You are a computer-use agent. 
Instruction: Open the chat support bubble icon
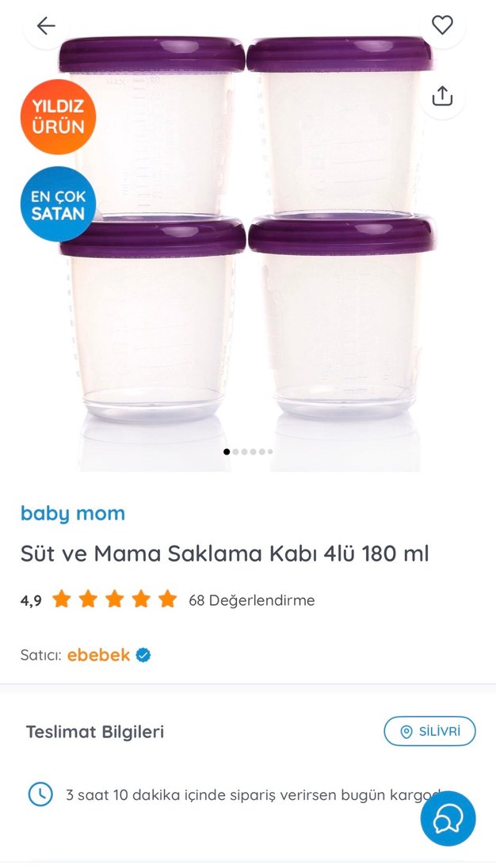tap(448, 818)
